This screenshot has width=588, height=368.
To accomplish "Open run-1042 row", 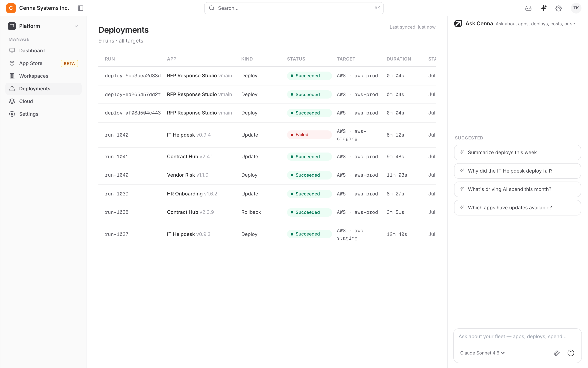I will click(x=267, y=135).
